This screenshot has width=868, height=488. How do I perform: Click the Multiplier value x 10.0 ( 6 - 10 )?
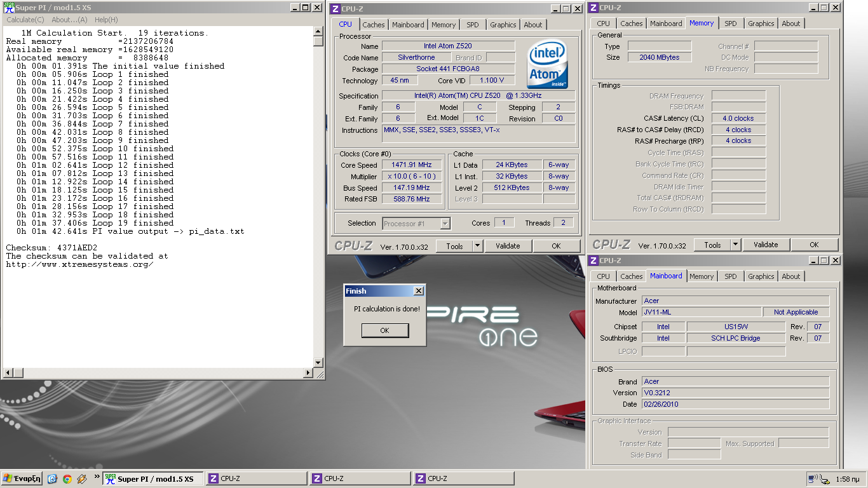412,176
